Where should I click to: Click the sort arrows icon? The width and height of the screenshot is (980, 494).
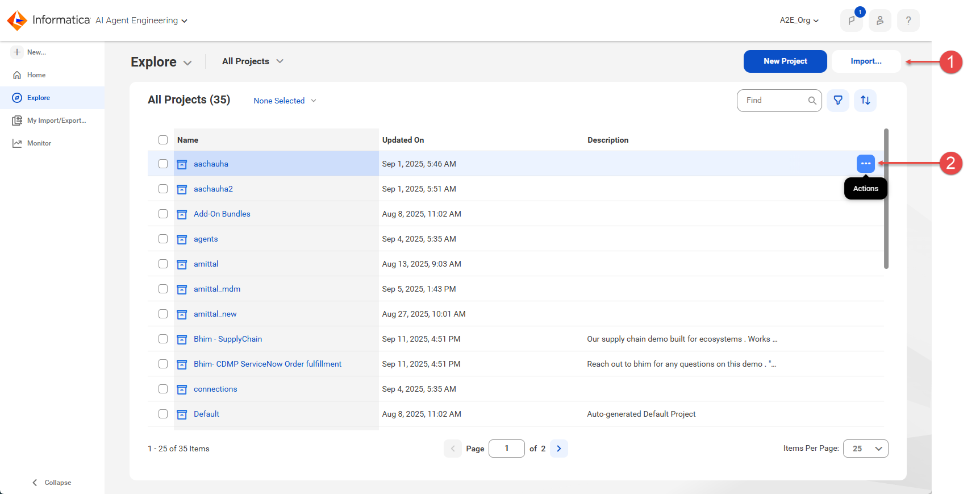pyautogui.click(x=865, y=101)
